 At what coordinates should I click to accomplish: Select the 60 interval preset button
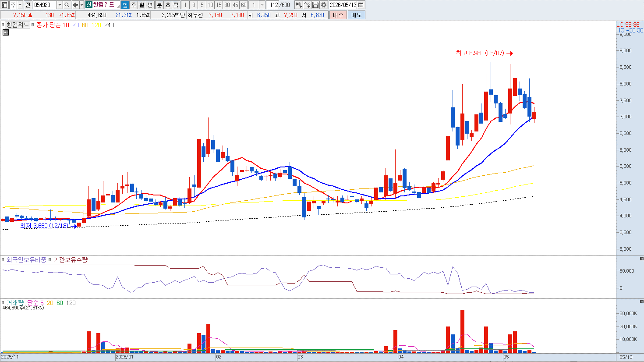pos(244,5)
